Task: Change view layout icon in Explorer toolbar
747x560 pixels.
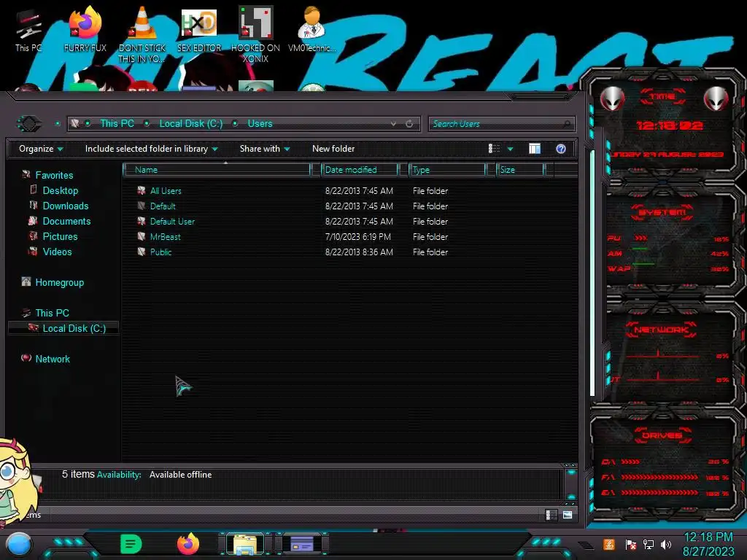Action: click(x=494, y=149)
